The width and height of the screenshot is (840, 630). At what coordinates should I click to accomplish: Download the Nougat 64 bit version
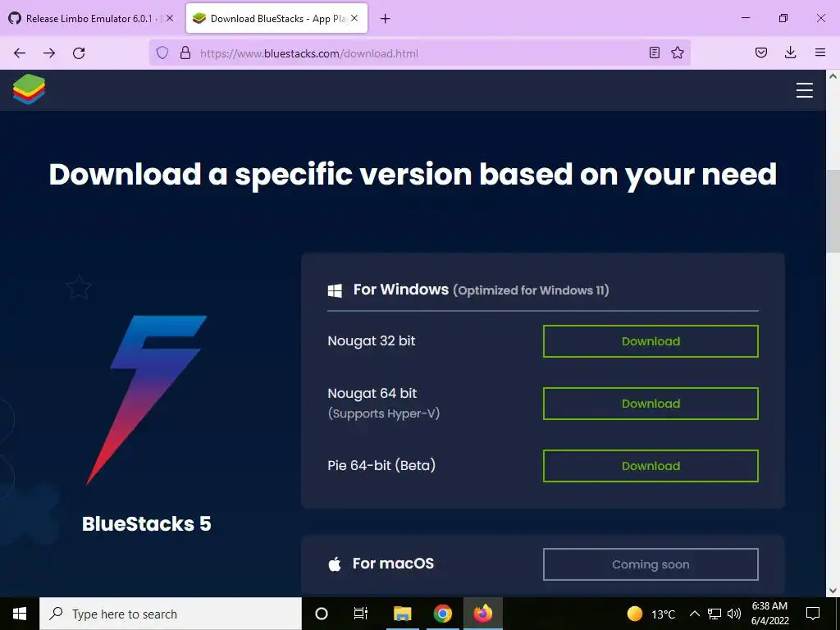click(x=651, y=404)
